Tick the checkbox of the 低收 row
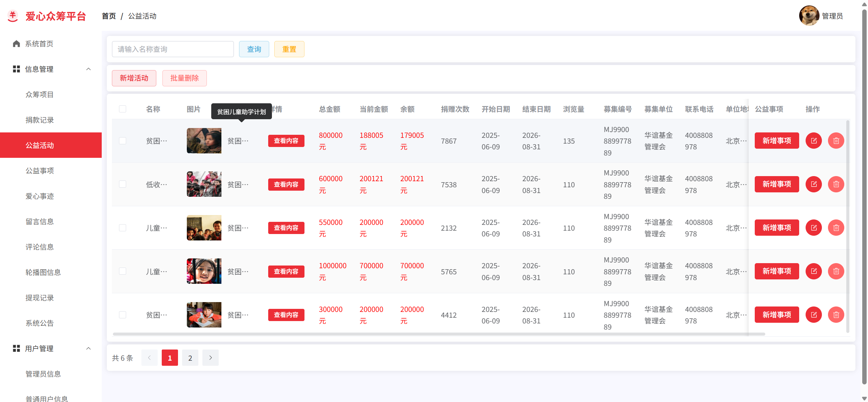This screenshot has width=868, height=402. [122, 184]
